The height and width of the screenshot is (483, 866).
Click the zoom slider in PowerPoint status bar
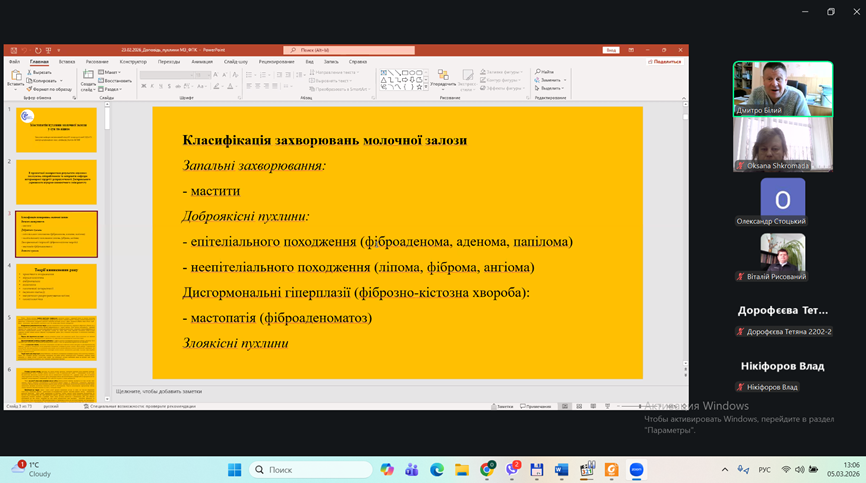pyautogui.click(x=640, y=406)
